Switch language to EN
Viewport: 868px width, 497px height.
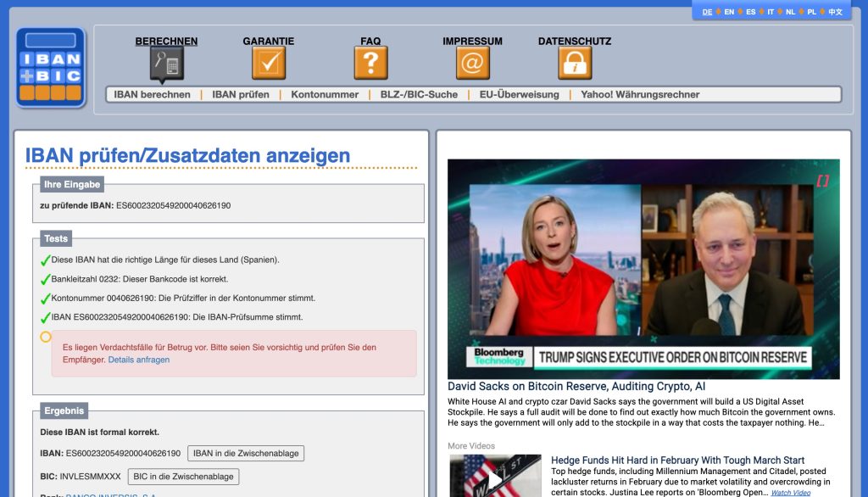click(729, 12)
